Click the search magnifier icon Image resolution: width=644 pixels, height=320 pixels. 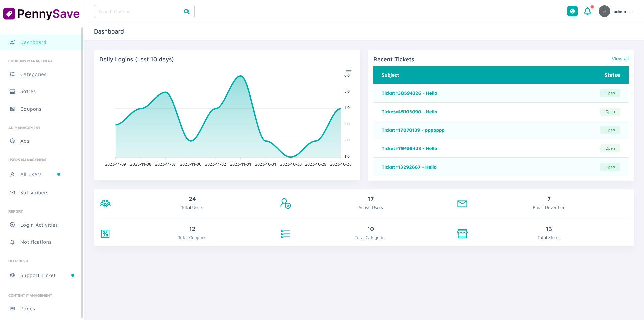pos(187,12)
